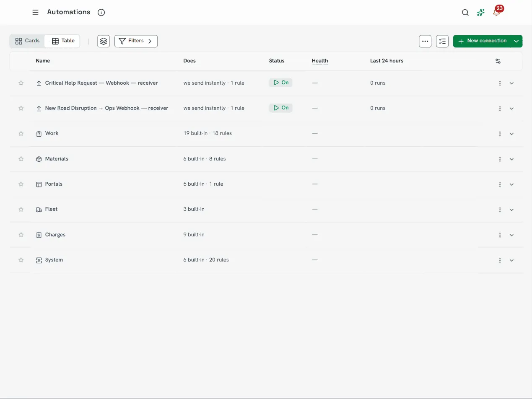The image size is (532, 399).
Task: Open the AI sparkle assistant
Action: click(481, 13)
